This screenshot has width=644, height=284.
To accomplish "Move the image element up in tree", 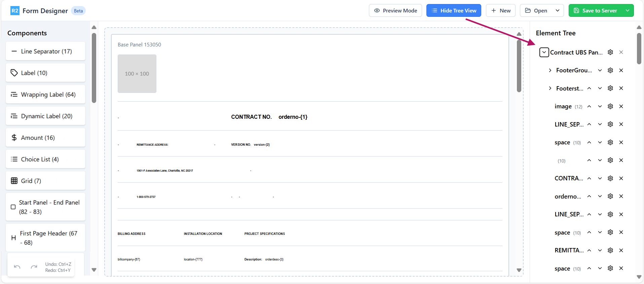I will [x=589, y=106].
